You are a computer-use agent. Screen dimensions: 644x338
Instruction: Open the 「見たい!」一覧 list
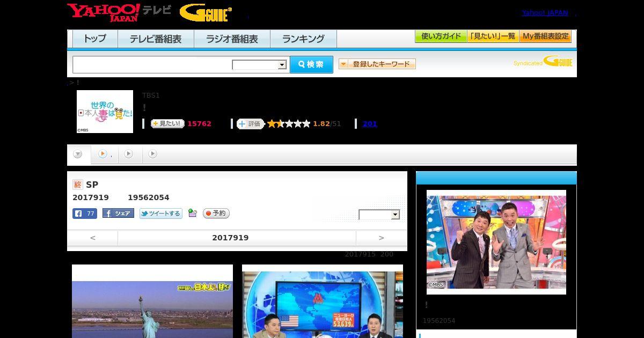(493, 36)
